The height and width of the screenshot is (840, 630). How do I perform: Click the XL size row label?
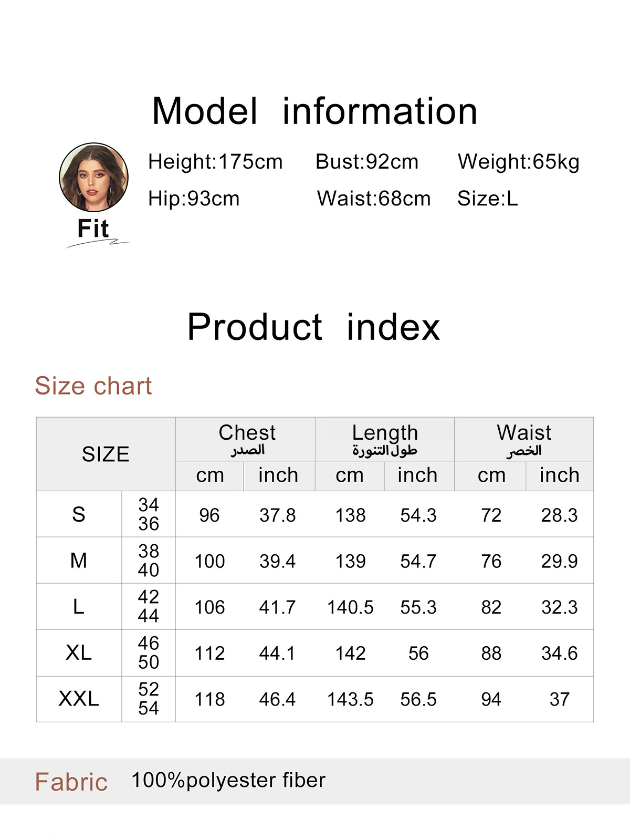79,653
